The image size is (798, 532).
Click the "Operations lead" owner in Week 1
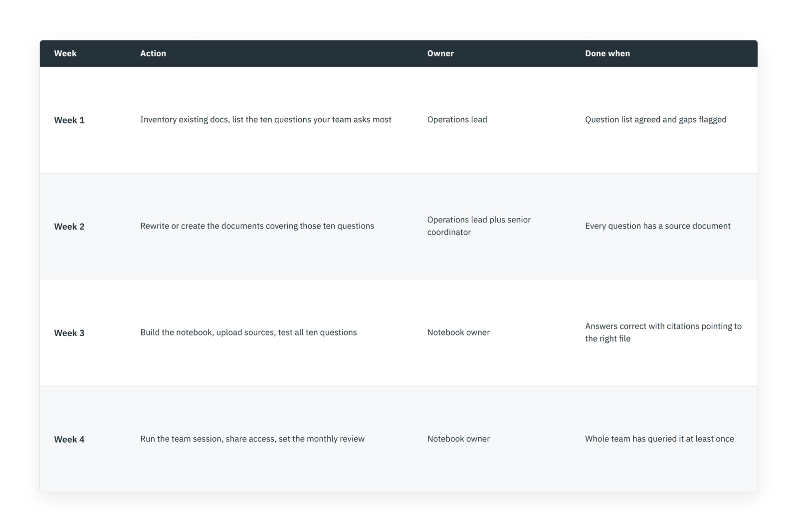pos(457,120)
